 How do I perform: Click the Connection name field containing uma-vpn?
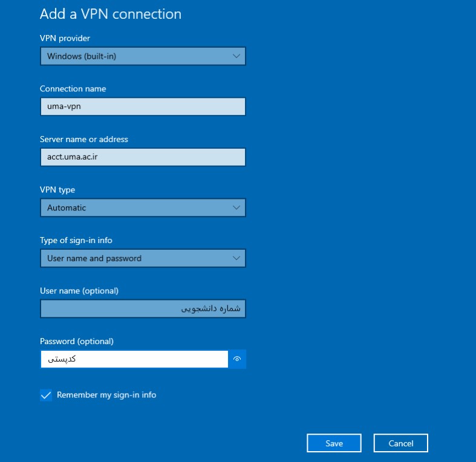[x=143, y=107]
